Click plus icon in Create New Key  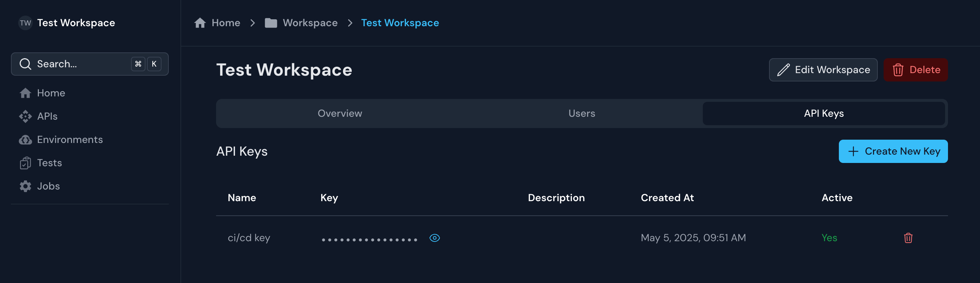pos(853,151)
